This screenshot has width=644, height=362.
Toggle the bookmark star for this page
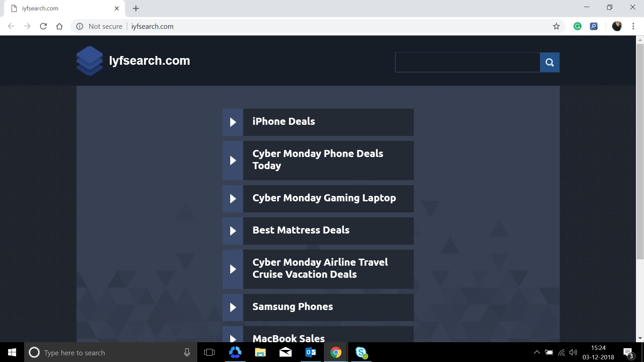tap(556, 26)
